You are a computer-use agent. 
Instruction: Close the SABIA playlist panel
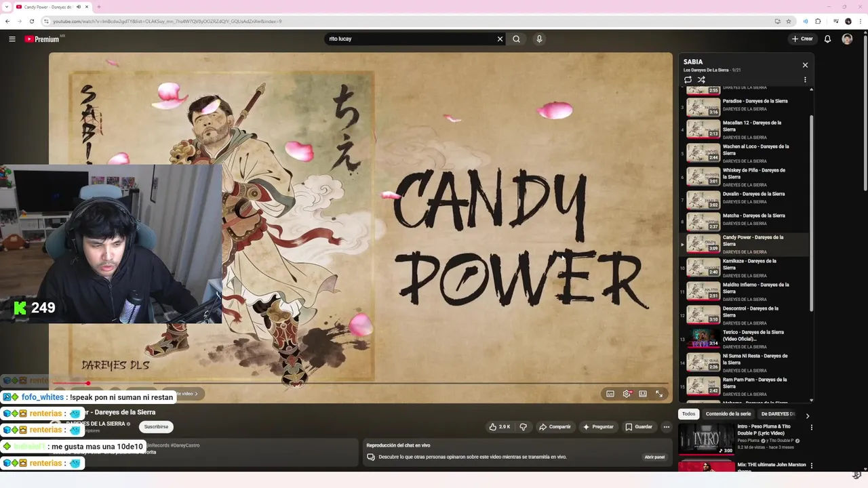tap(805, 65)
